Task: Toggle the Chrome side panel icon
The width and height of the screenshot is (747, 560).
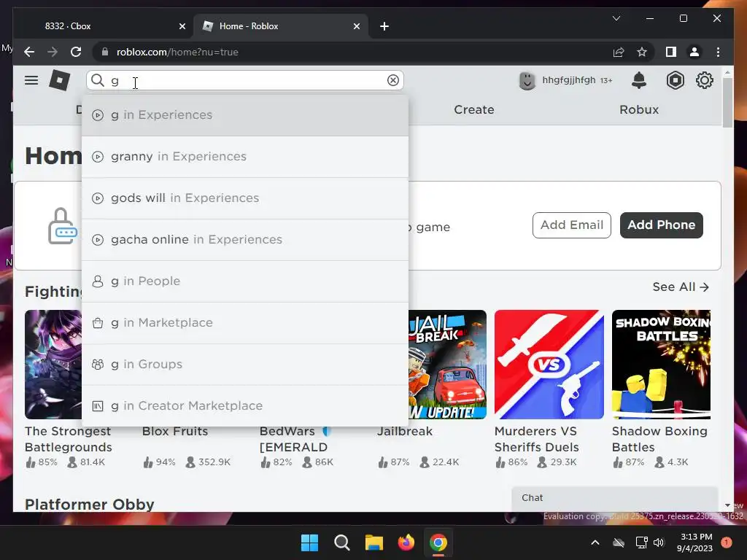Action: (x=671, y=52)
